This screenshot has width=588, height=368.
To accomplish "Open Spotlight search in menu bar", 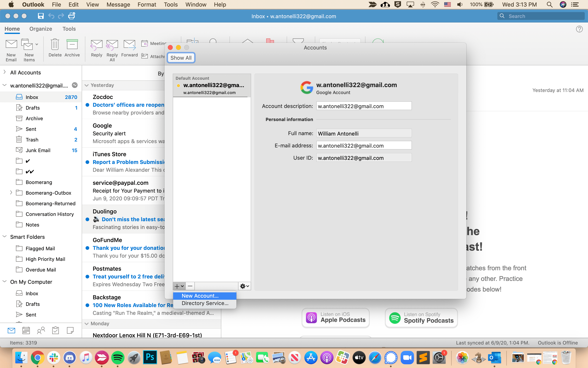I will [x=550, y=4].
